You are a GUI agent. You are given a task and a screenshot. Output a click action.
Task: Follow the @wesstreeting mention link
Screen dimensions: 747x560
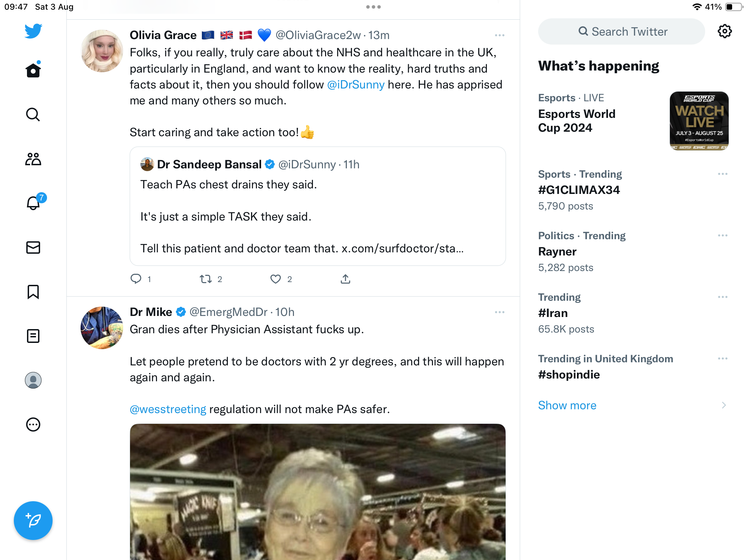168,409
